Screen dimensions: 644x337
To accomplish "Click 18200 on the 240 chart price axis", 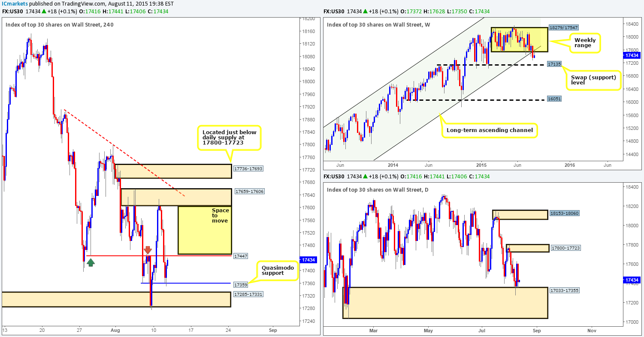I will point(308,19).
